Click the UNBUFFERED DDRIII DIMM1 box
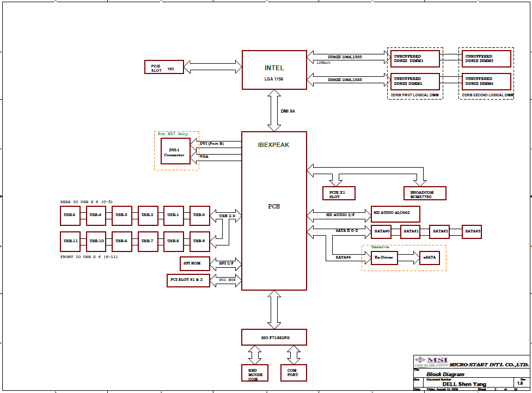This screenshot has height=393, width=532. point(415,59)
